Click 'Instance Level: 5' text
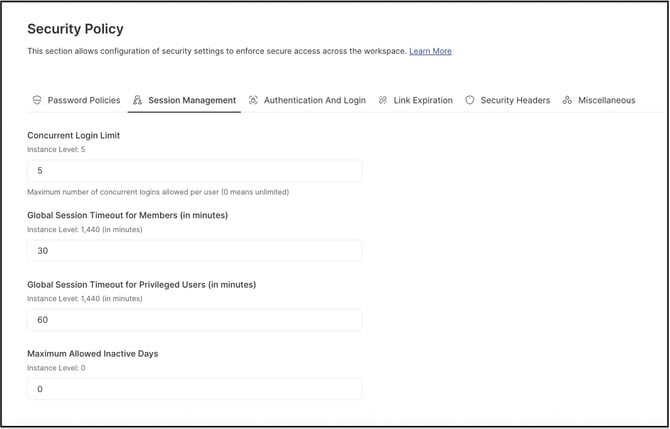This screenshot has height=429, width=670. pos(56,150)
